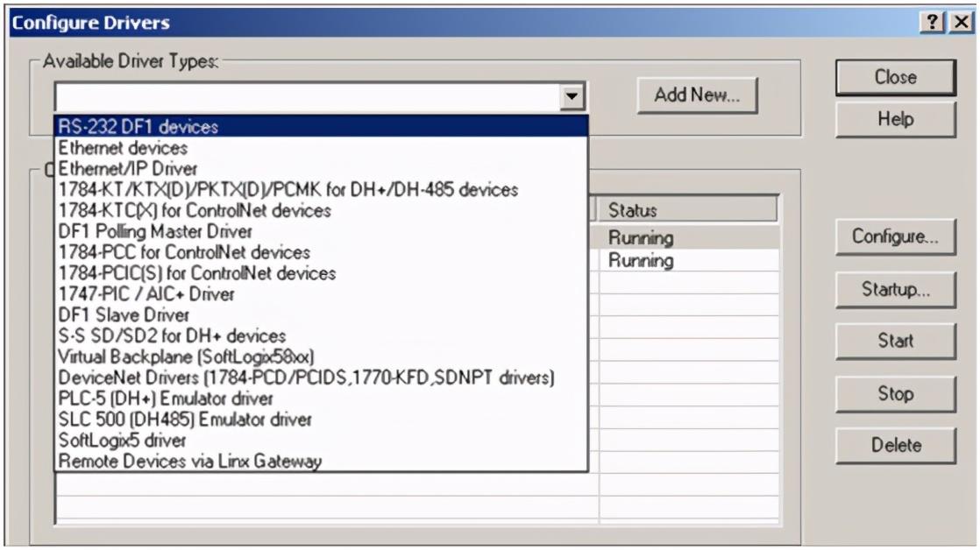This screenshot has width=980, height=550.
Task: Pick 1784-PCC for ControlNet devices
Action: 321,252
